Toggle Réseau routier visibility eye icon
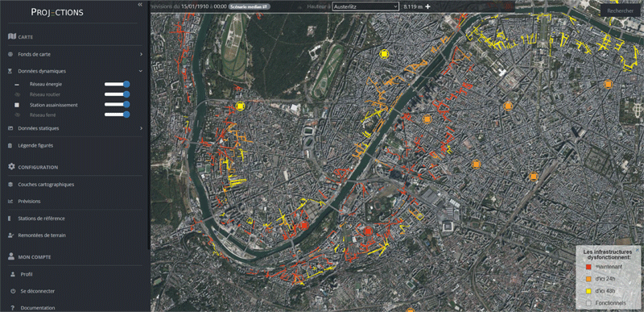This screenshot has height=312, width=644. pos(17,94)
